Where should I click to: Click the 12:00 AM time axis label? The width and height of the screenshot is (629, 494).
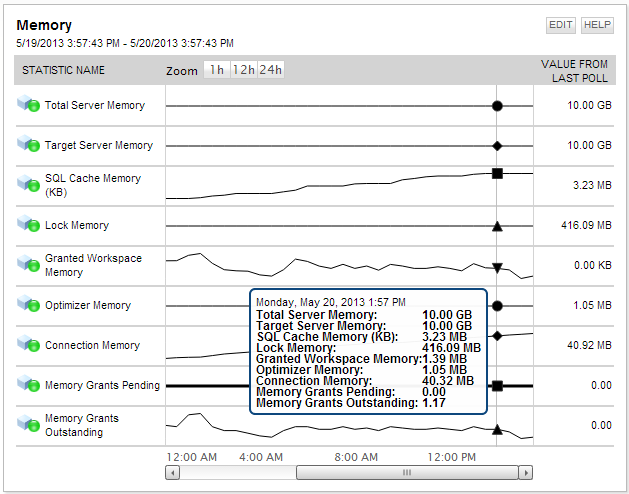[192, 457]
